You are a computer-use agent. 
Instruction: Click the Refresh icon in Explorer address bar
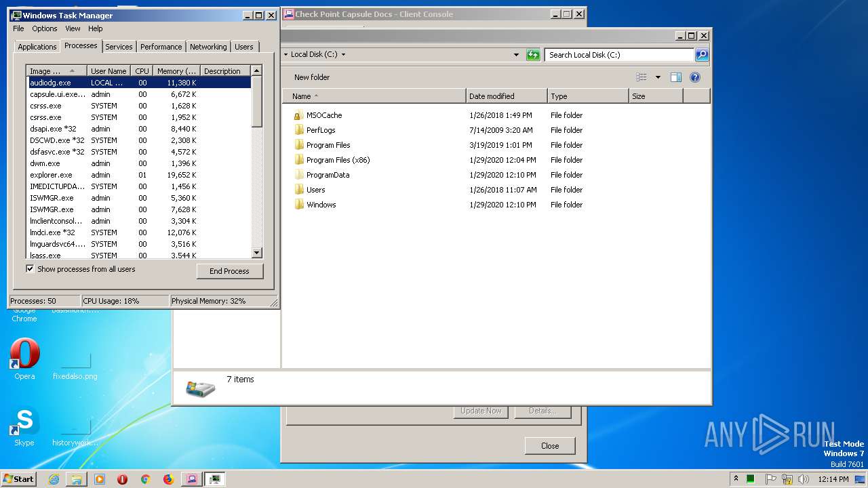pos(533,55)
